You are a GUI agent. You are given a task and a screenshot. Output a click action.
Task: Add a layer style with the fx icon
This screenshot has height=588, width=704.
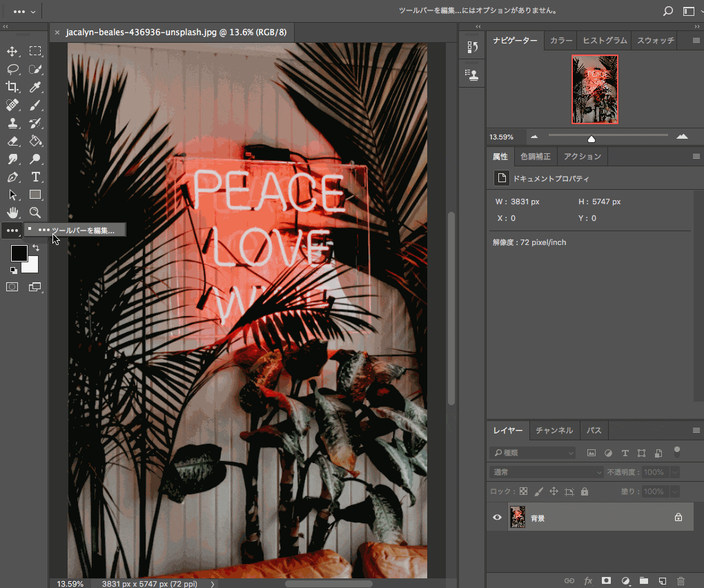click(x=588, y=581)
